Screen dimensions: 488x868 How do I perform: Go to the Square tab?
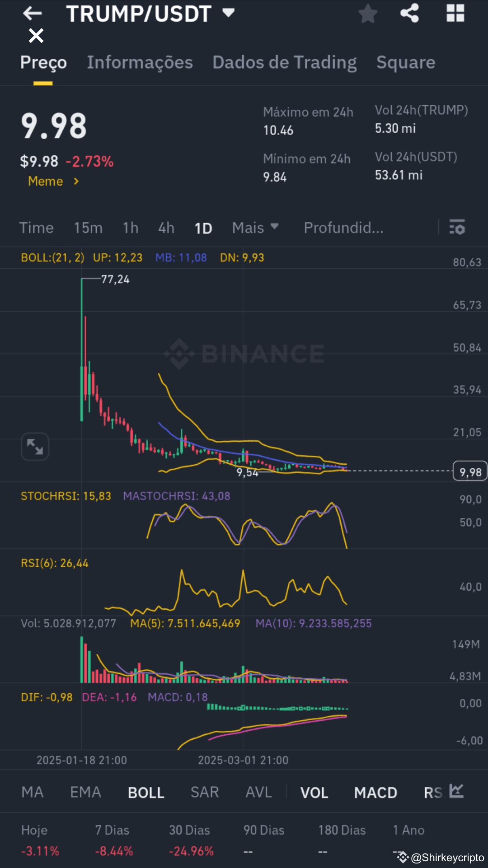click(406, 62)
